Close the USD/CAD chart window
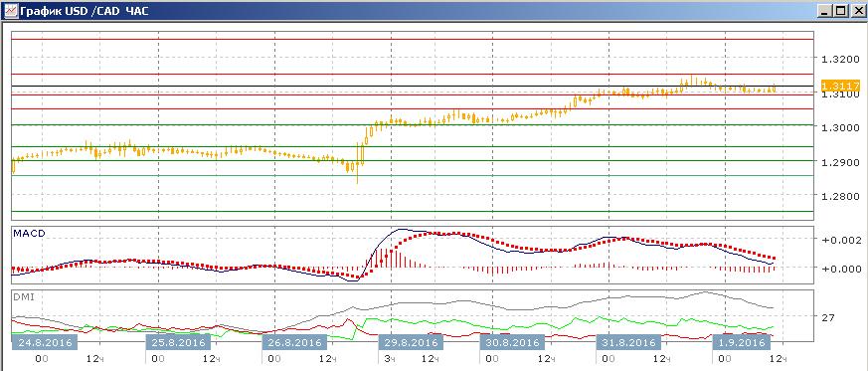The width and height of the screenshot is (868, 371). [x=856, y=11]
